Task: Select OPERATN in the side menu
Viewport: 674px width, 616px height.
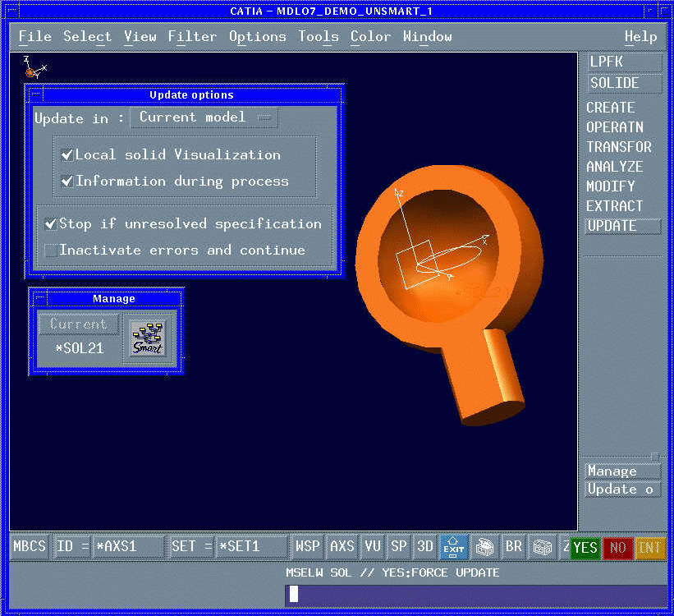Action: pos(615,127)
